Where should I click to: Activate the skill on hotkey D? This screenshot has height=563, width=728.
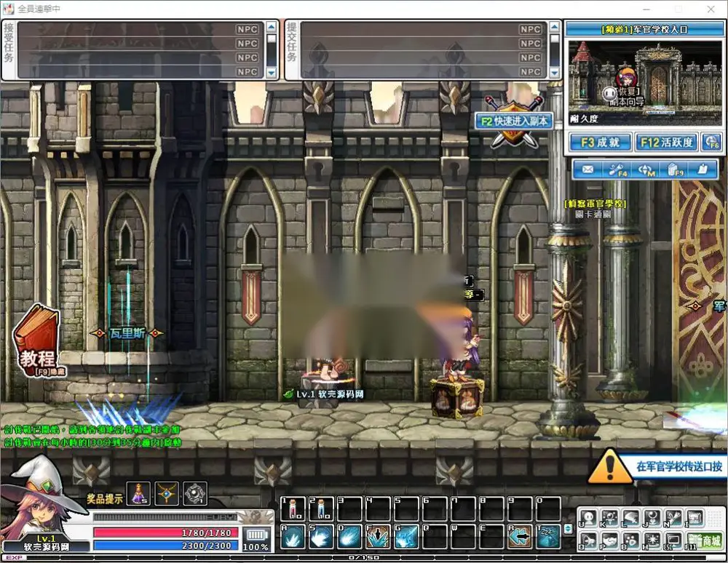pyautogui.click(x=350, y=537)
